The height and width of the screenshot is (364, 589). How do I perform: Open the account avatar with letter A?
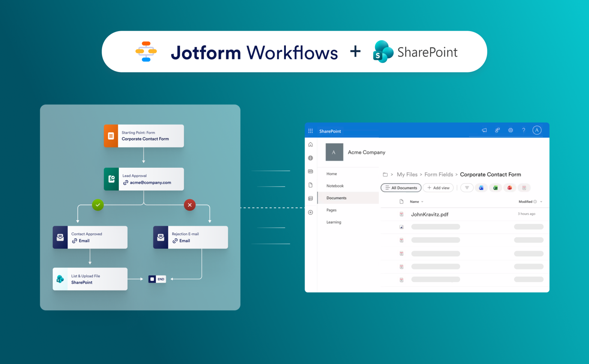pyautogui.click(x=537, y=130)
